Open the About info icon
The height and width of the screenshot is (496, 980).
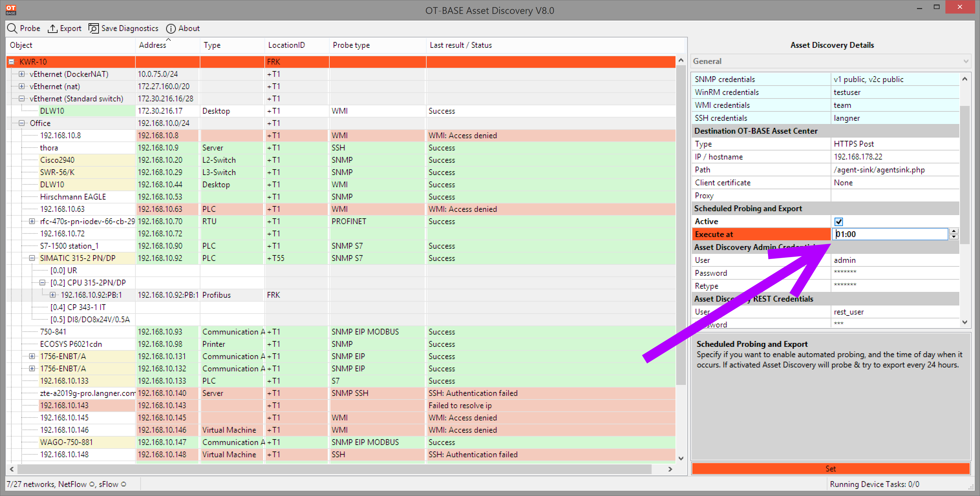171,28
